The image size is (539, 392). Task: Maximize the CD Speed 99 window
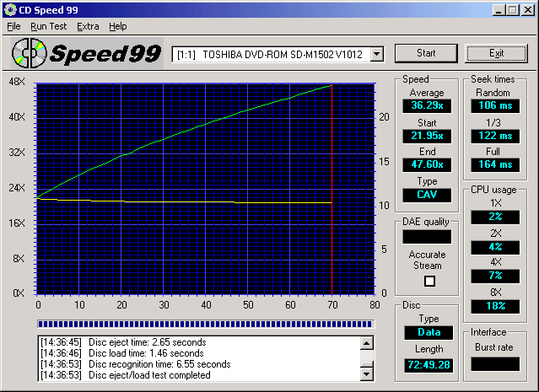[x=513, y=9]
